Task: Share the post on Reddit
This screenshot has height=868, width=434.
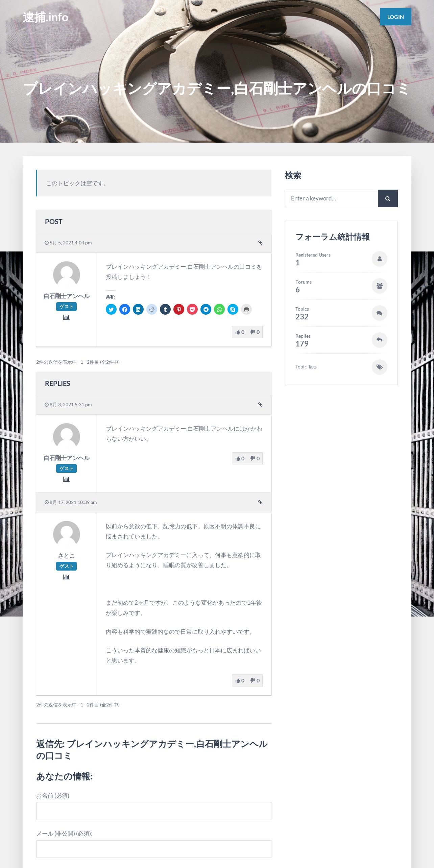Action: point(152,309)
